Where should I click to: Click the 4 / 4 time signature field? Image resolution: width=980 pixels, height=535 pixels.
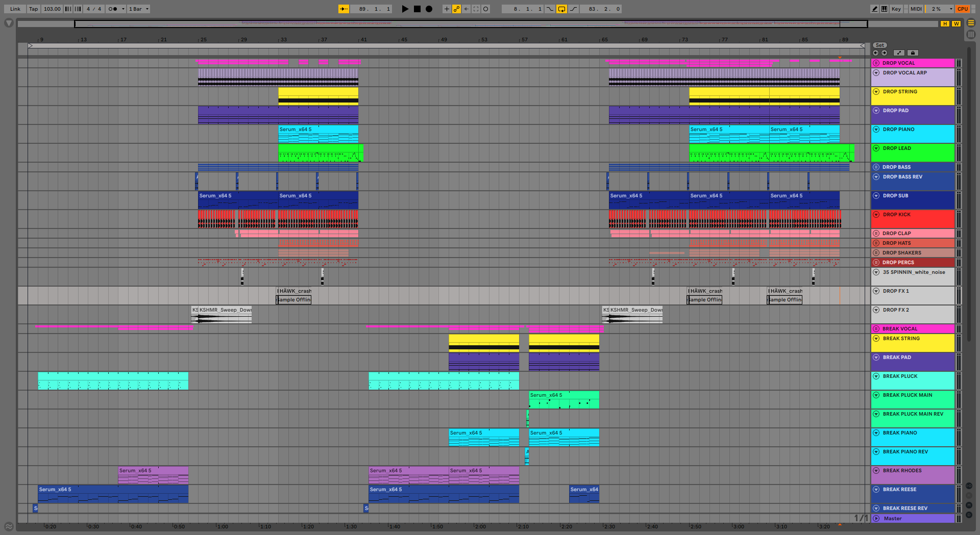coord(94,9)
